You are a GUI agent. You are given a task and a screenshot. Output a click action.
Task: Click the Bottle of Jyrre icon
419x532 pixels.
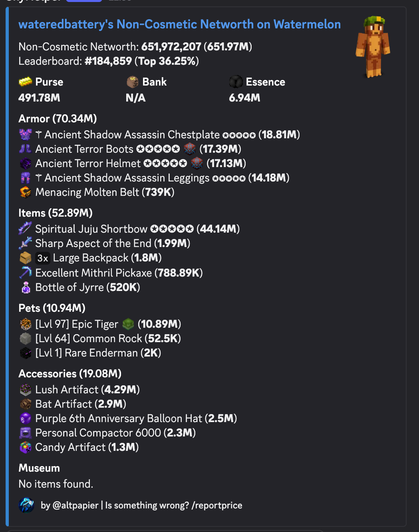click(25, 287)
